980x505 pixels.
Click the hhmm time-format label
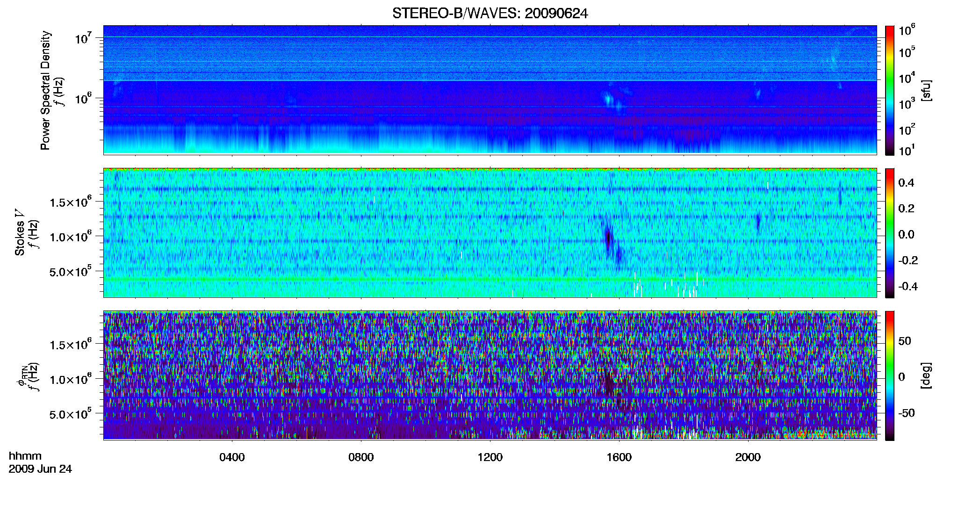25,456
